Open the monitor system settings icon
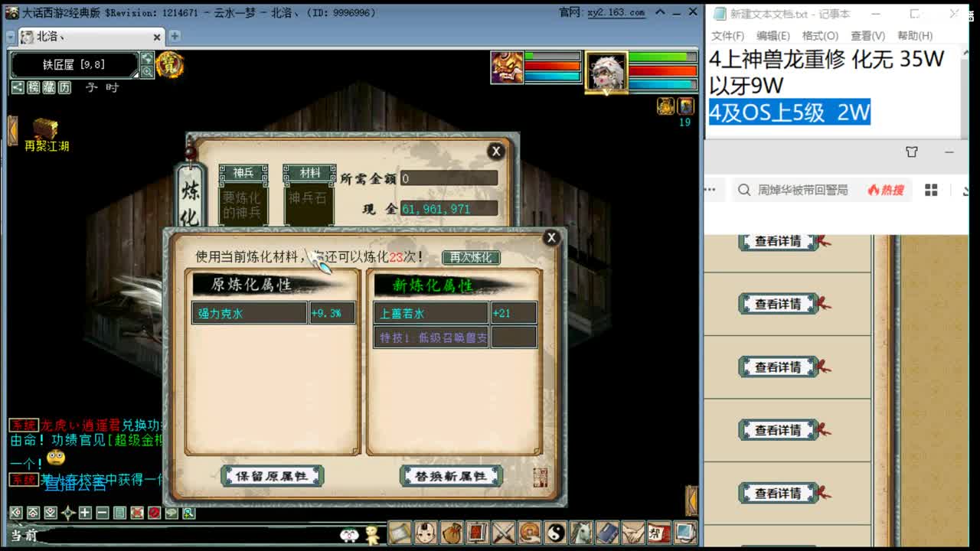 tap(685, 533)
